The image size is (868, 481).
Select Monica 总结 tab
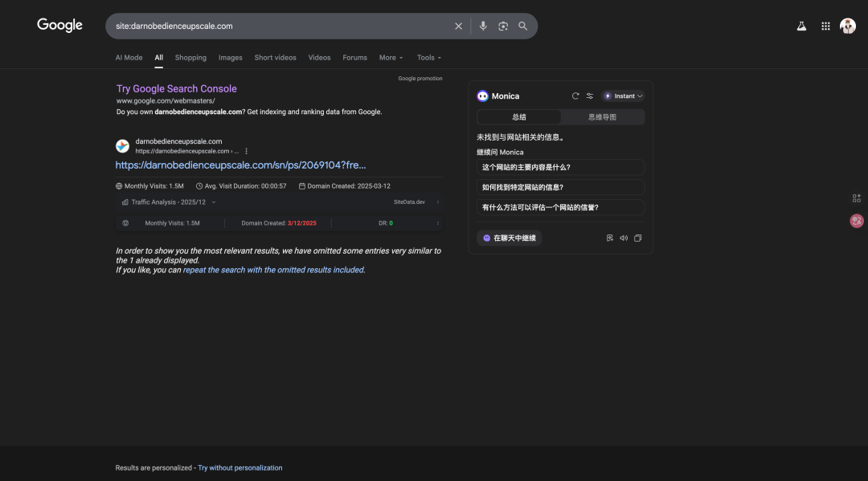[x=518, y=117]
